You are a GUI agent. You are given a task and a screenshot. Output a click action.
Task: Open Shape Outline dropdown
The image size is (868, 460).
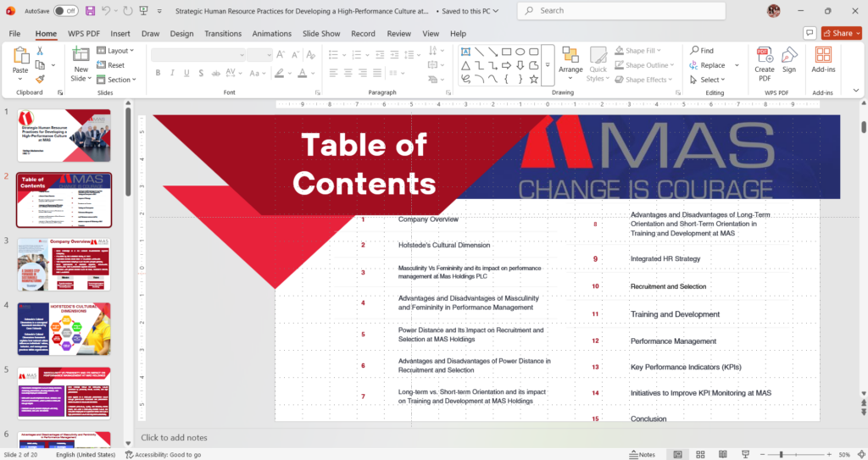pyautogui.click(x=645, y=64)
